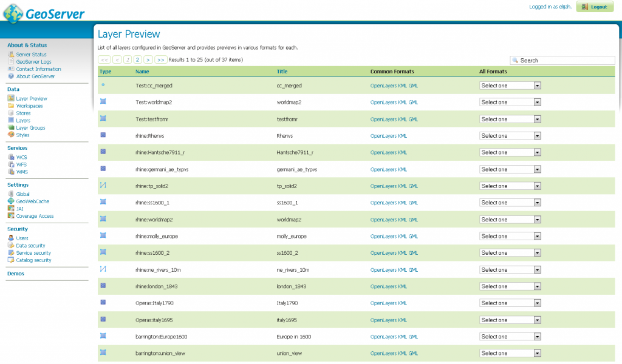Open KML preview for rhine:london_1843
This screenshot has height=364, width=622.
click(402, 286)
